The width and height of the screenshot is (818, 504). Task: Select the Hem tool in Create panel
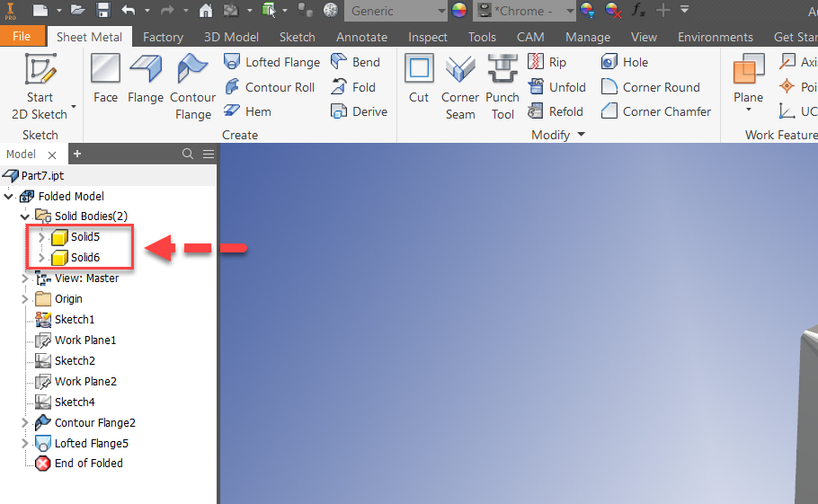pos(247,111)
